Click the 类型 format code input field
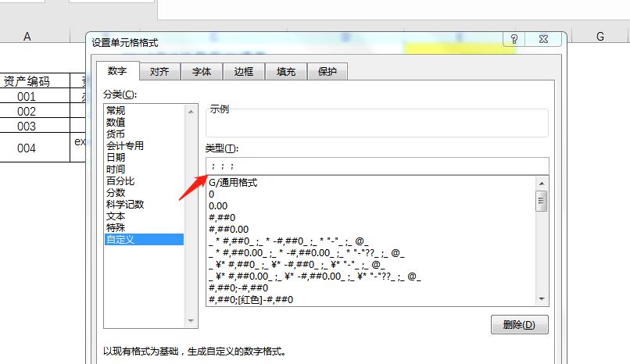The image size is (630, 364). click(378, 166)
